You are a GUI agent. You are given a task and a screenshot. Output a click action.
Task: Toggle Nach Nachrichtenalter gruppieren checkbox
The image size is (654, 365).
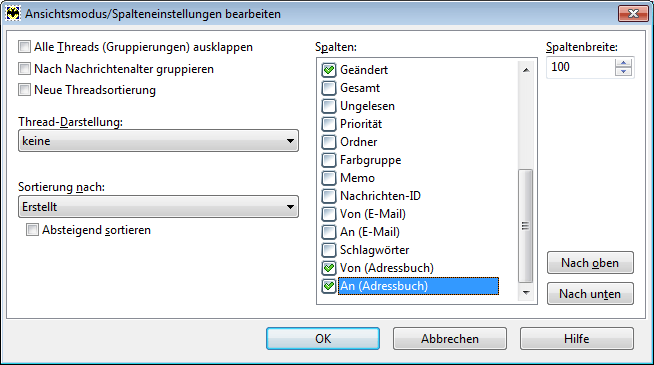pos(24,68)
